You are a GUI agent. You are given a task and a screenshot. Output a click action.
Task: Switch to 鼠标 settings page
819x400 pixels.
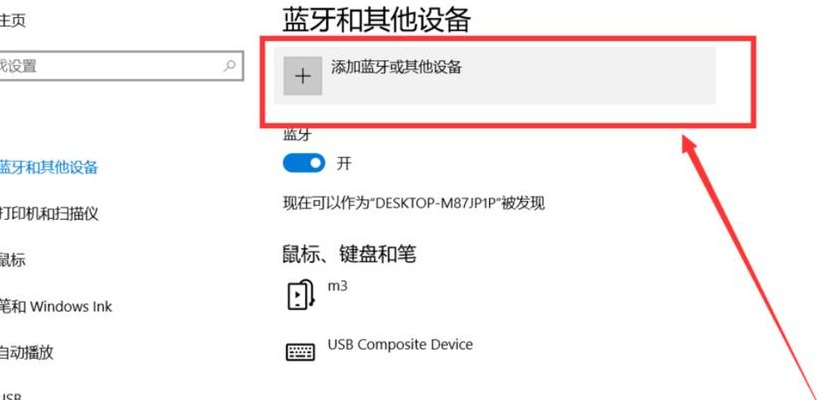coord(13,260)
